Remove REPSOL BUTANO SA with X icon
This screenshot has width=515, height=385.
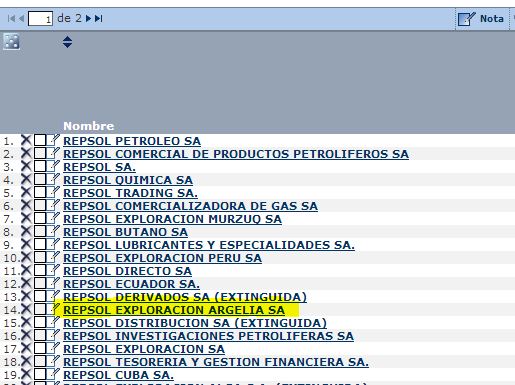pyautogui.click(x=26, y=231)
